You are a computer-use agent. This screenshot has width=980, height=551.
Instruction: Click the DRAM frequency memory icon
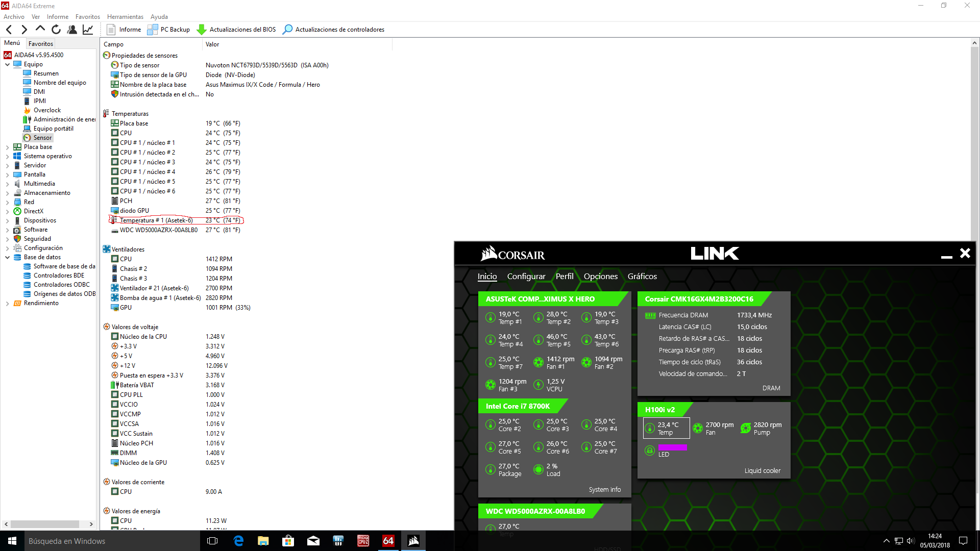650,316
